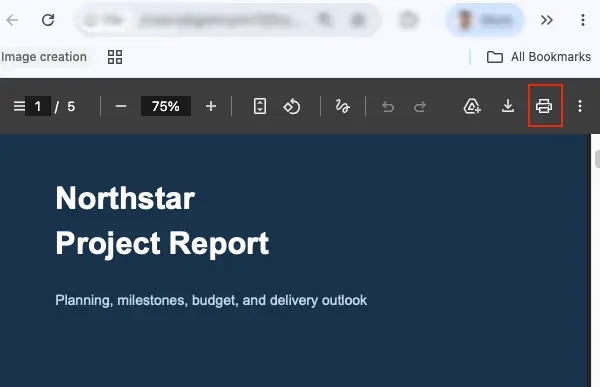Open the PDF viewer more actions menu
The width and height of the screenshot is (600, 387).
(580, 106)
